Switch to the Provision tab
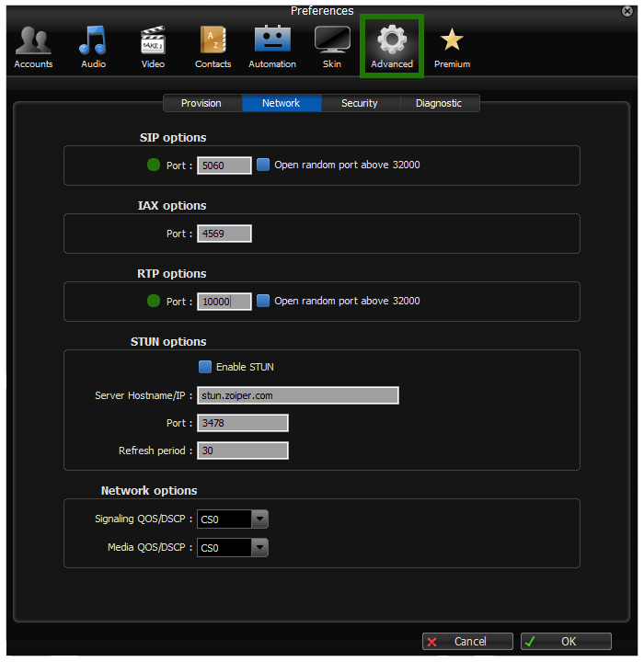Screen dimensions: 644x662 (x=201, y=104)
